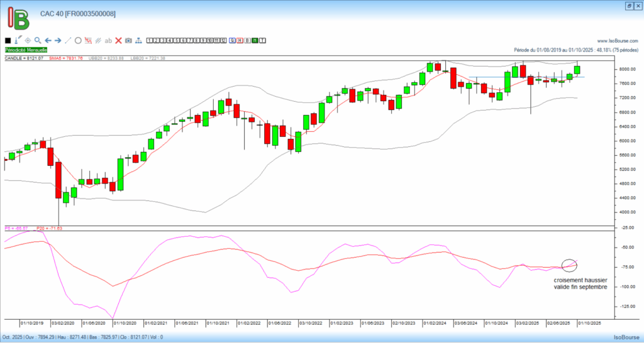Screen dimensions: 644x343
Task: Open the www.IsoBourse.com link
Action: click(618, 41)
